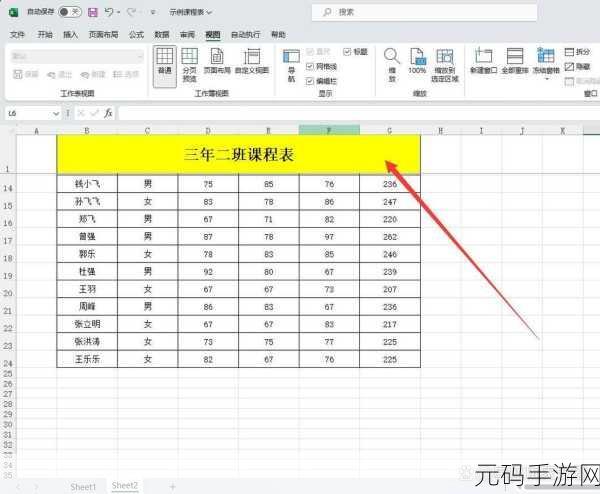Viewport: 600px width, 494px height.
Task: Click into the formula bar field
Action: 359,114
